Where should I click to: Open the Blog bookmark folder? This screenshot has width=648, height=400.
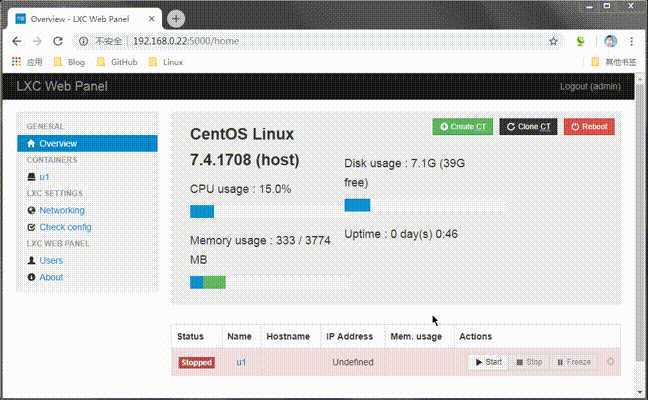pos(69,62)
